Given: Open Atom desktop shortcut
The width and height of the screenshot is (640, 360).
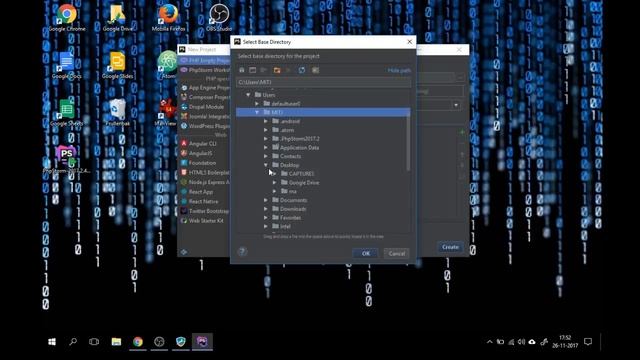Looking at the screenshot, I should (x=168, y=64).
